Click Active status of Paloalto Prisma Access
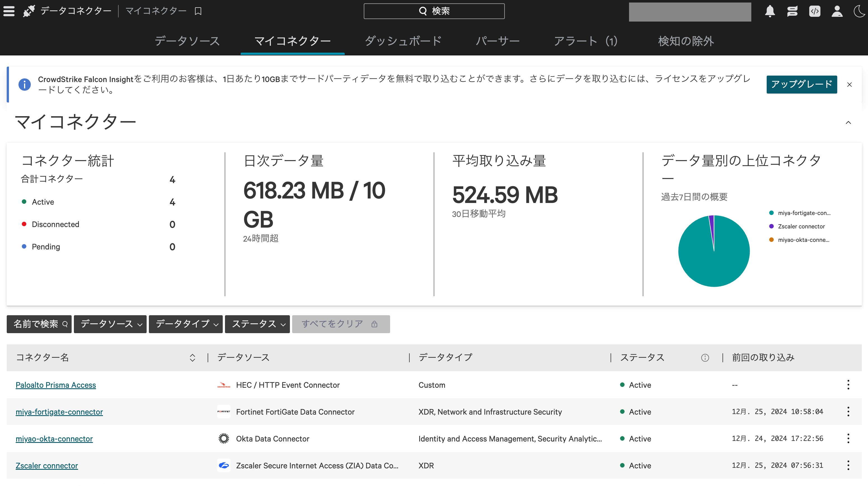Image resolution: width=868 pixels, height=486 pixels. 635,385
